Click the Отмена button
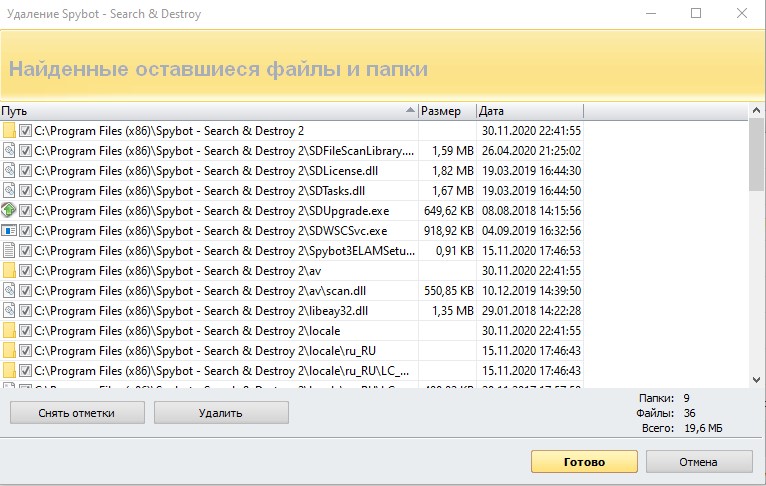766x486 pixels. pos(699,462)
